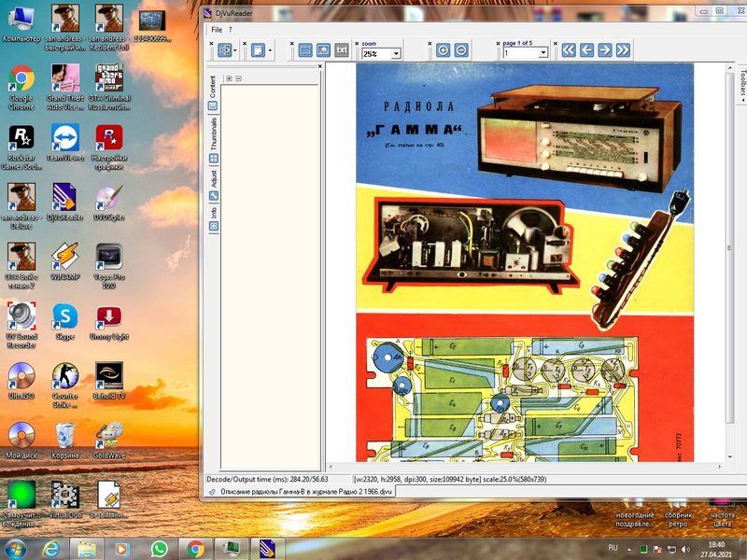
Task: Open the page number combo box
Action: click(x=525, y=53)
